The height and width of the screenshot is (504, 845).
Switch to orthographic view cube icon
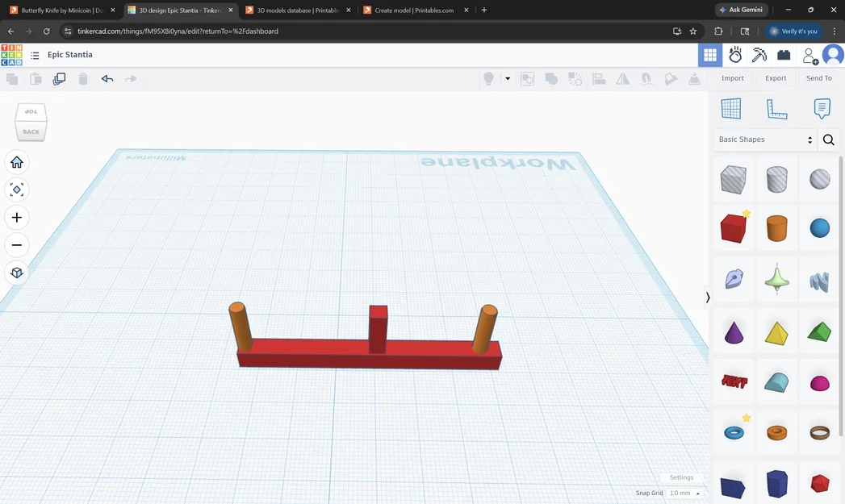coord(17,273)
